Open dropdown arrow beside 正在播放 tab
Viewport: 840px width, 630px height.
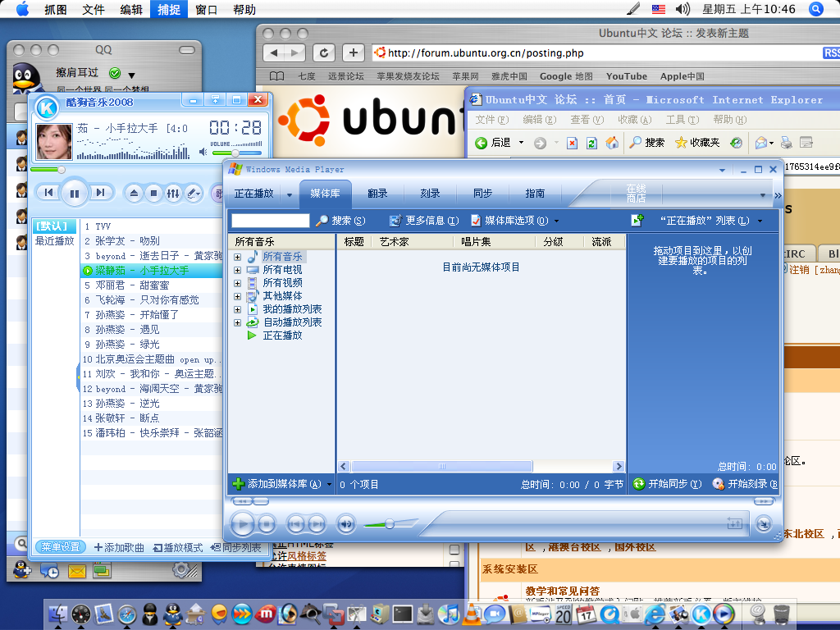290,195
